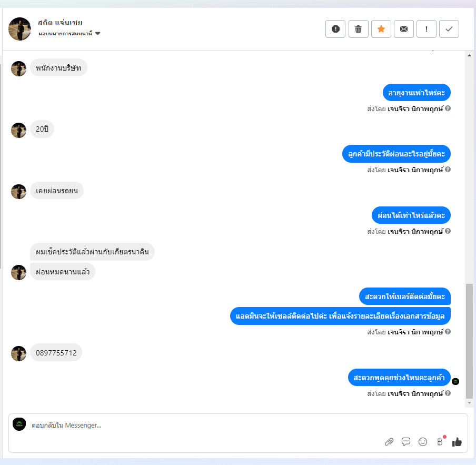Mark conversation done with checkmark button
The height and width of the screenshot is (465, 476).
click(449, 29)
